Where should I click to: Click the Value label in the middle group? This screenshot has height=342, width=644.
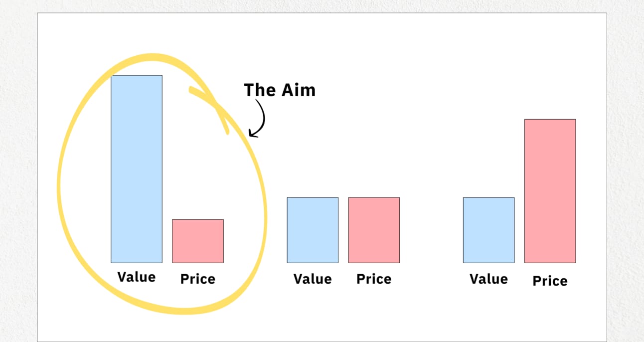(313, 279)
